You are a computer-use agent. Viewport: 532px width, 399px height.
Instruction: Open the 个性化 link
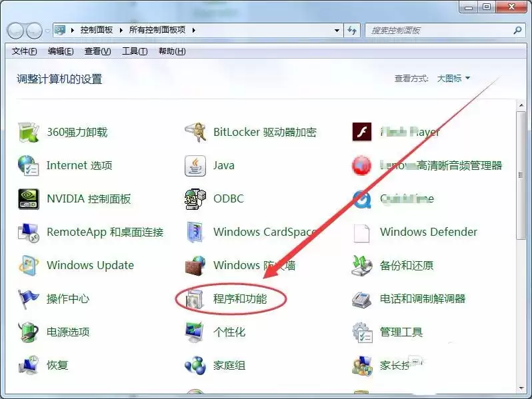coord(229,332)
